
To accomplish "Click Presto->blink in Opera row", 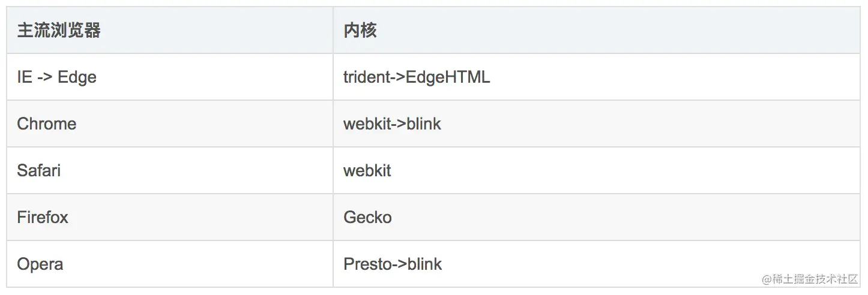I will [597, 264].
